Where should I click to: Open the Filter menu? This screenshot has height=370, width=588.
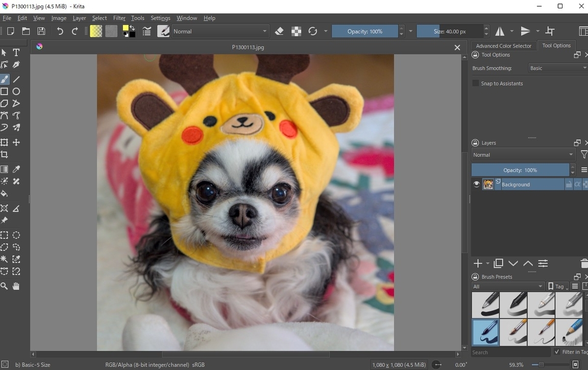[119, 18]
